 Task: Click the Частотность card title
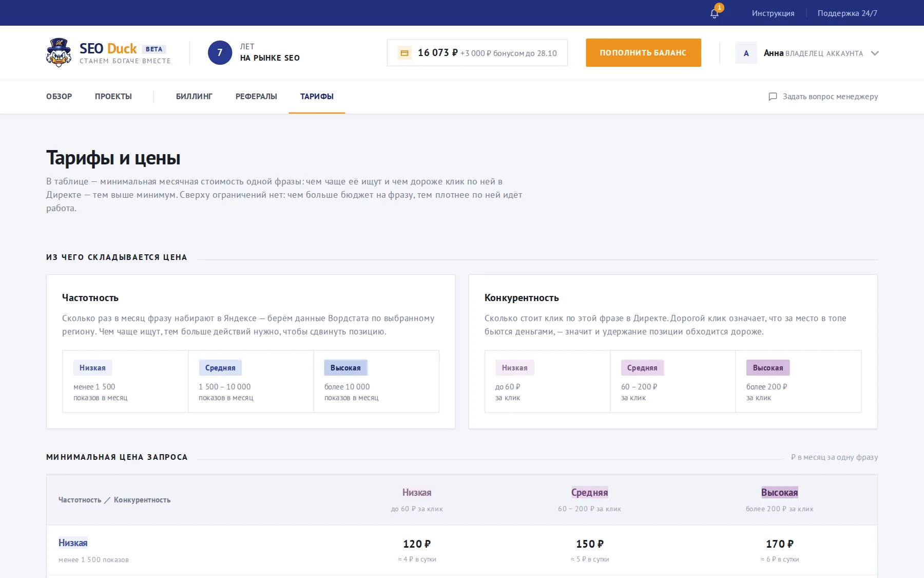90,298
